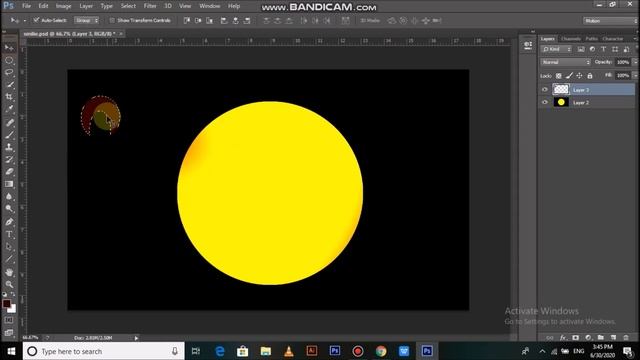Select the Elliptical Marquee tool
The height and width of the screenshot is (360, 640).
pos(9,60)
